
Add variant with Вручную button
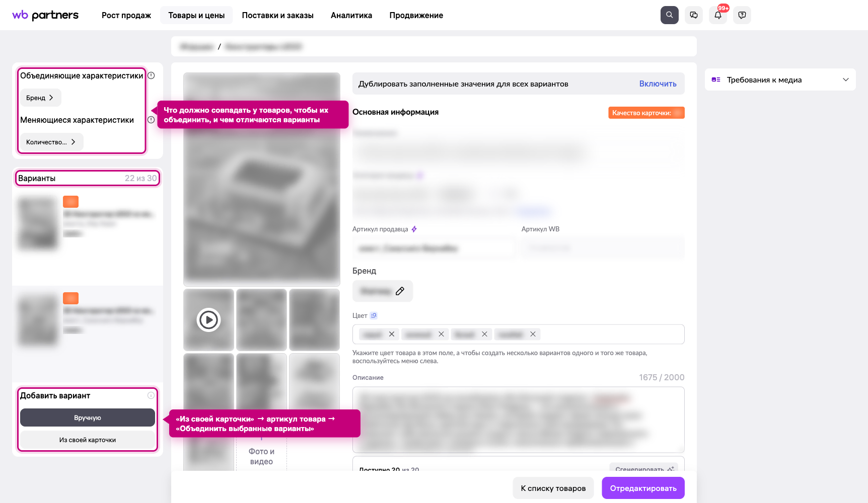click(88, 417)
